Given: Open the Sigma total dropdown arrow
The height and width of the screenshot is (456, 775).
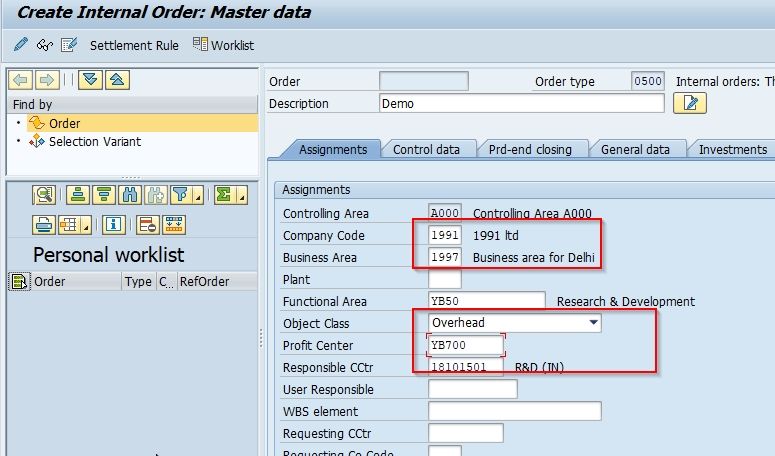Looking at the screenshot, I should coord(242,195).
